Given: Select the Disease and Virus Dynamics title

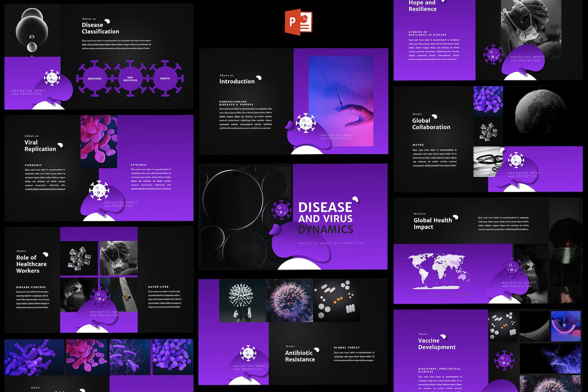Looking at the screenshot, I should 325,218.
